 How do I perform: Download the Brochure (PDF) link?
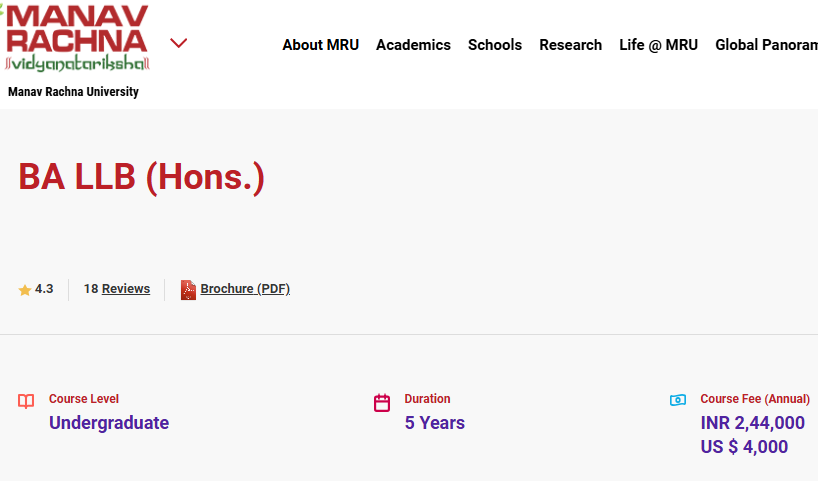pos(245,289)
